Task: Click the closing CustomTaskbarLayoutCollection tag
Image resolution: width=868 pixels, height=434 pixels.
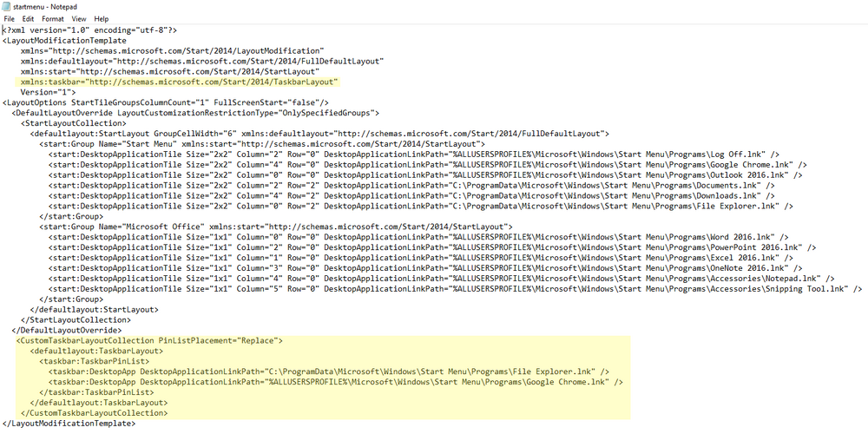Action: tap(94, 413)
